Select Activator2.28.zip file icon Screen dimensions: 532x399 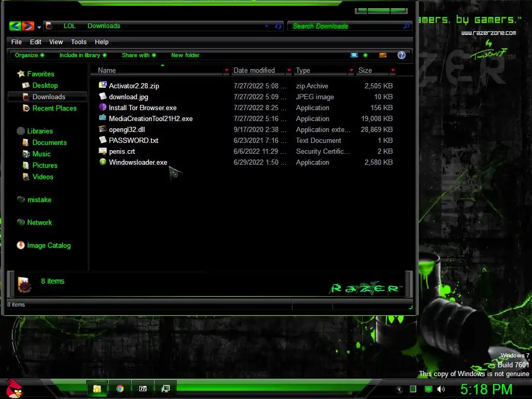click(102, 85)
